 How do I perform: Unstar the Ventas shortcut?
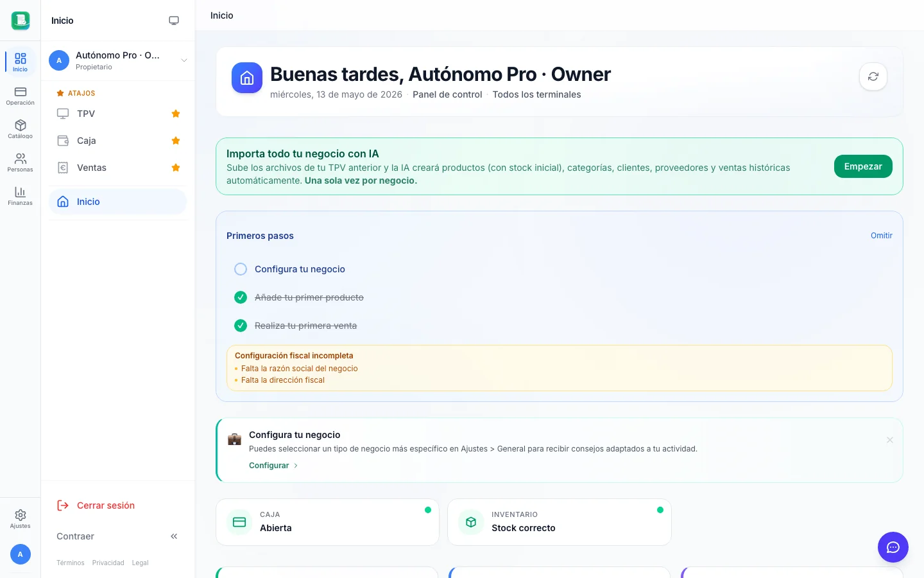(176, 168)
